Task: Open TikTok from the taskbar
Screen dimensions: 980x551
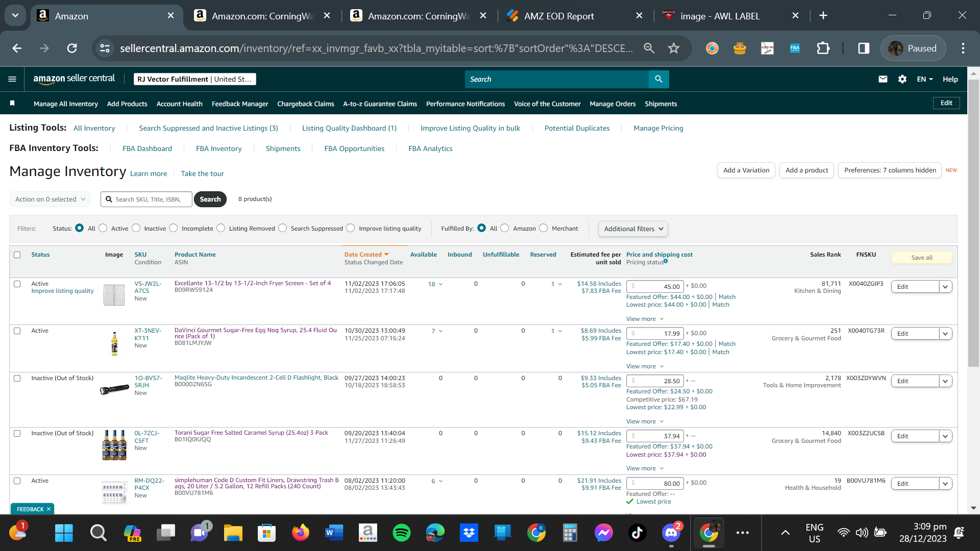Action: point(637,533)
